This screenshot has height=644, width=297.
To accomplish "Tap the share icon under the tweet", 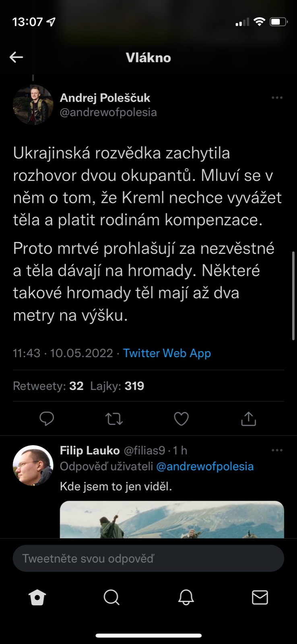I will pyautogui.click(x=248, y=419).
